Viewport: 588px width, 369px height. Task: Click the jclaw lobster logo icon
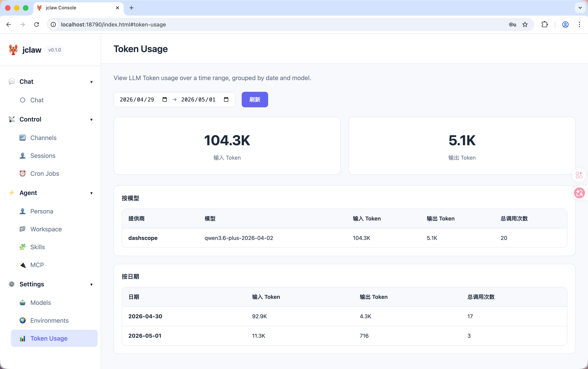pos(13,50)
